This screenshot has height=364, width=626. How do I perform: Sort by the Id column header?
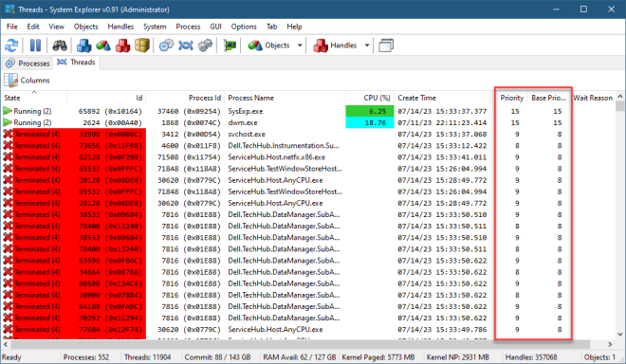106,98
